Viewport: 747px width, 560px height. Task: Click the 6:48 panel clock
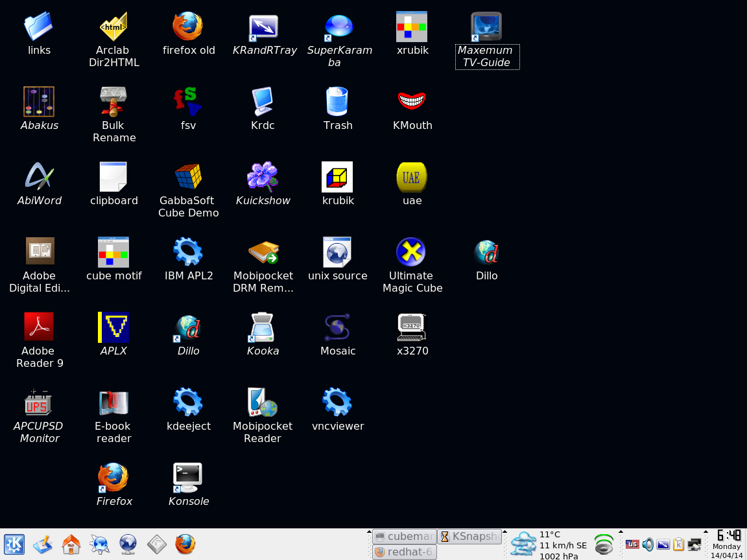pyautogui.click(x=729, y=535)
